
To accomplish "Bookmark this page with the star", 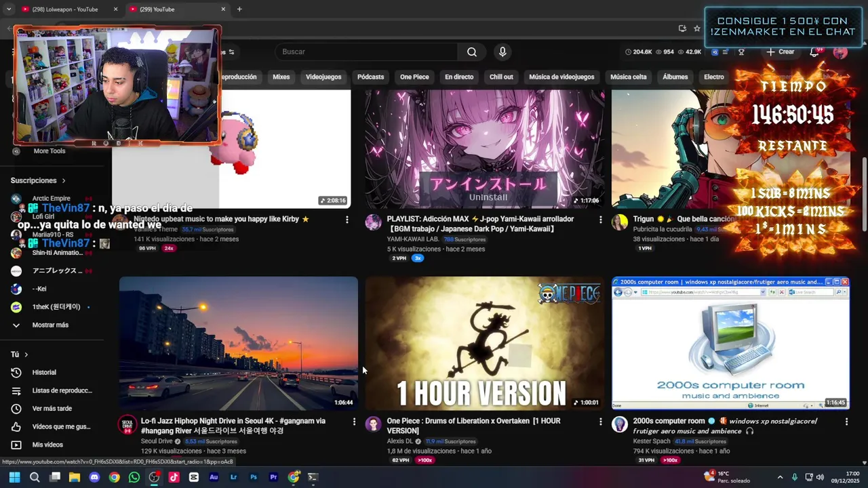I will tap(696, 28).
